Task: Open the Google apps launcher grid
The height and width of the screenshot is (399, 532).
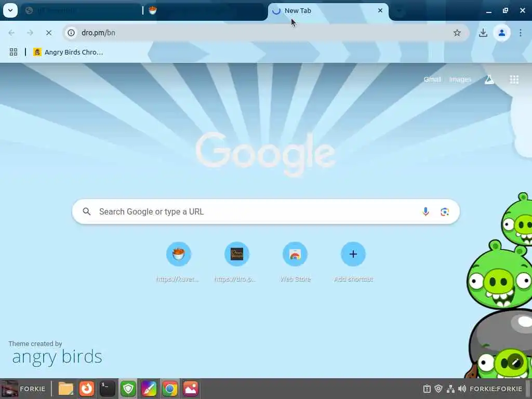Action: click(514, 79)
